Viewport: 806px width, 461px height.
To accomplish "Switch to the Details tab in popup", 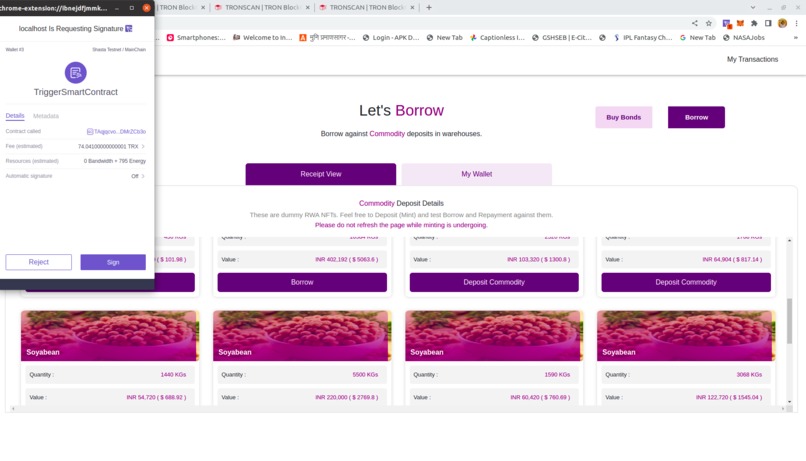I will 15,116.
